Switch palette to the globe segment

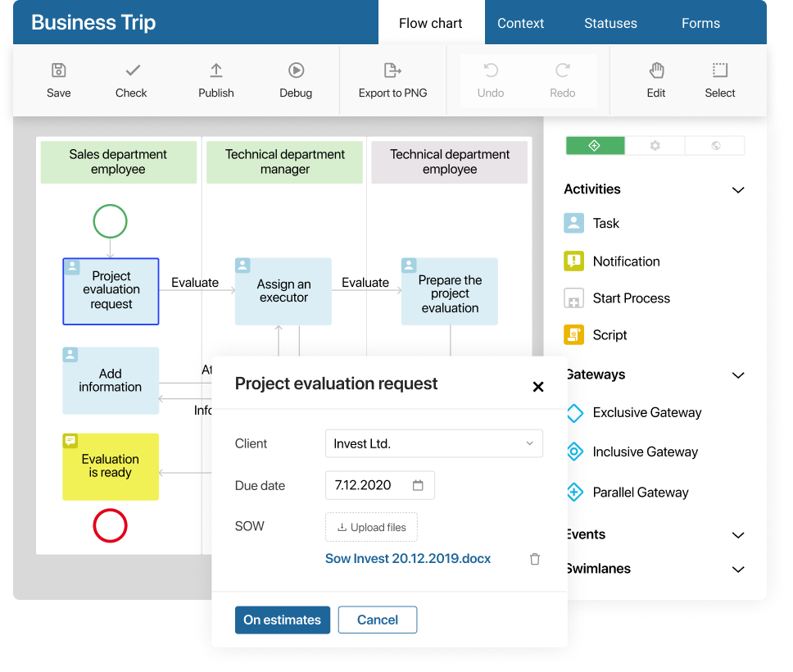point(715,146)
